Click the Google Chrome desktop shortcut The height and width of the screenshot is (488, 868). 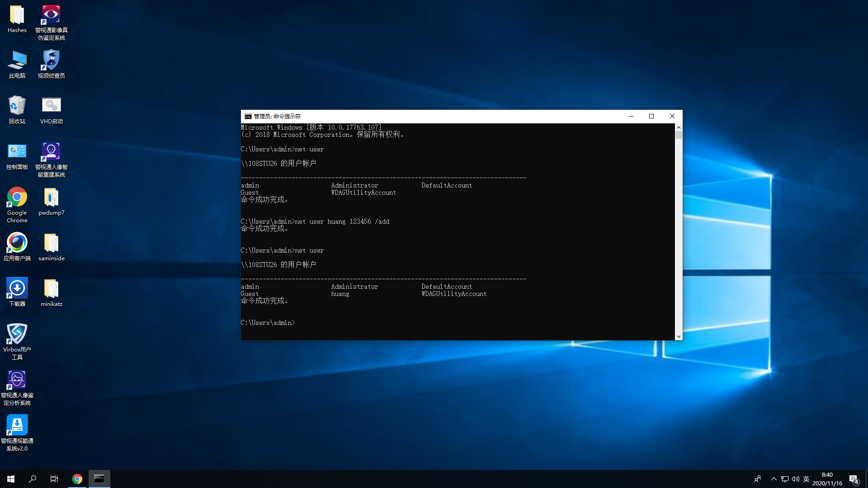17,198
